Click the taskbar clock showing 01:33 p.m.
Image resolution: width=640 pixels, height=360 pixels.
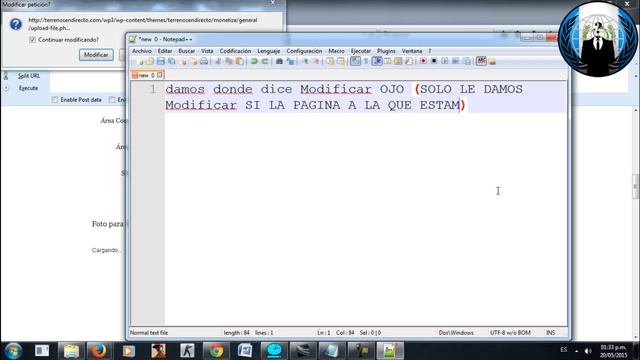click(613, 351)
